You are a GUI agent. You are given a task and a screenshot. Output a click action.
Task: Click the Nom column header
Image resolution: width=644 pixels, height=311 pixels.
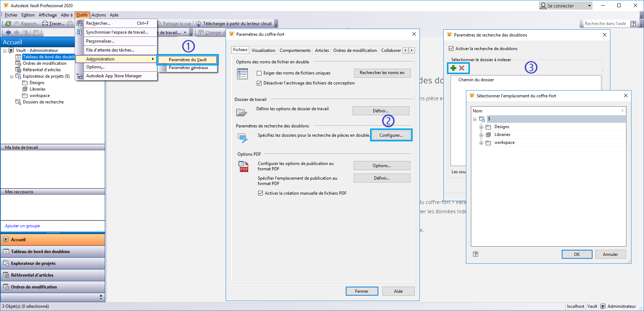(x=549, y=111)
